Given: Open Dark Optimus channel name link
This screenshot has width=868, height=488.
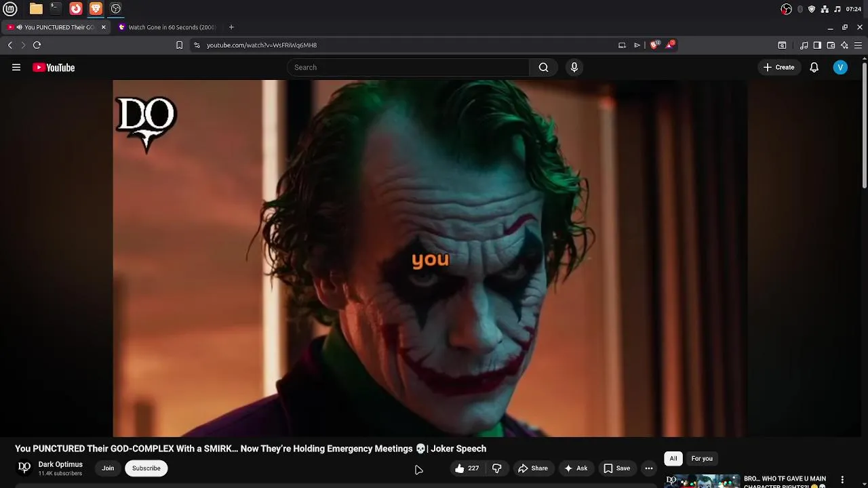Looking at the screenshot, I should (x=60, y=464).
